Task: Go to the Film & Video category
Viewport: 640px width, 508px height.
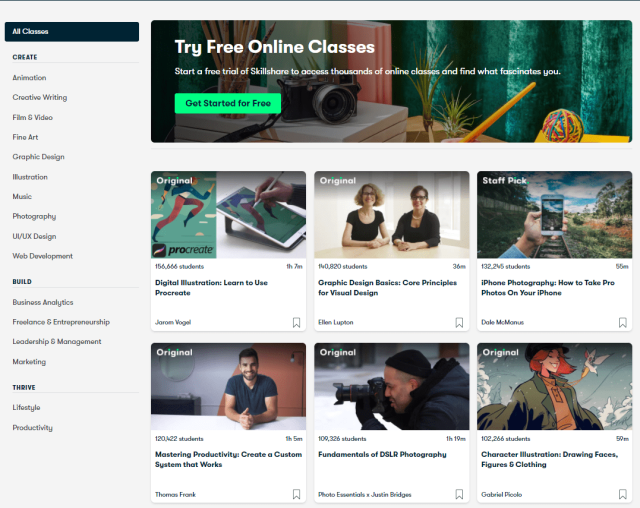Action: coord(33,117)
